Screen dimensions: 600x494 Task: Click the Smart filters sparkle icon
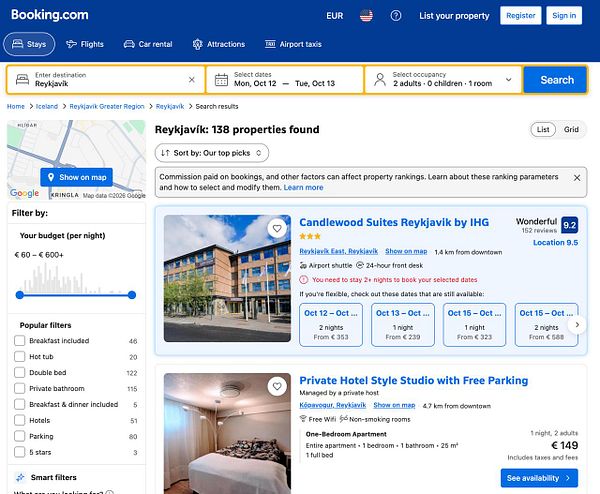[20, 477]
